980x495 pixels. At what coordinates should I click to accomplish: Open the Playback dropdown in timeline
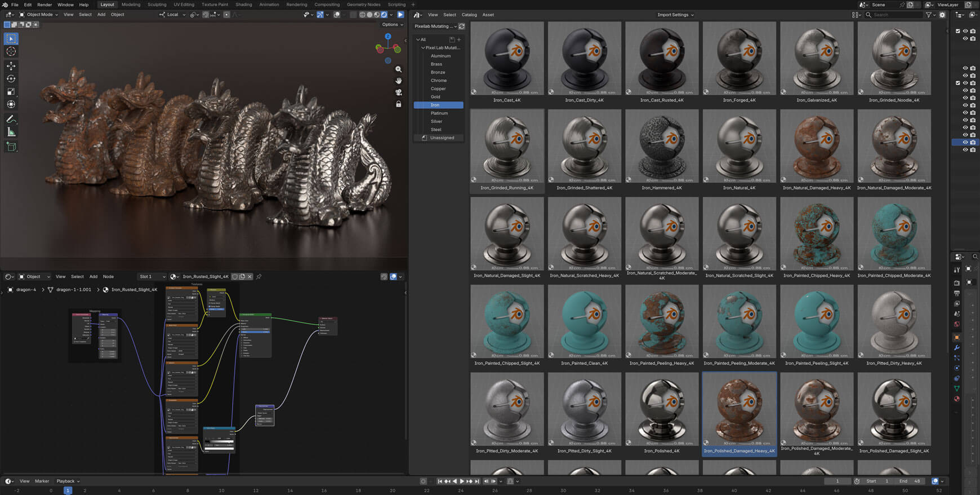coord(68,481)
